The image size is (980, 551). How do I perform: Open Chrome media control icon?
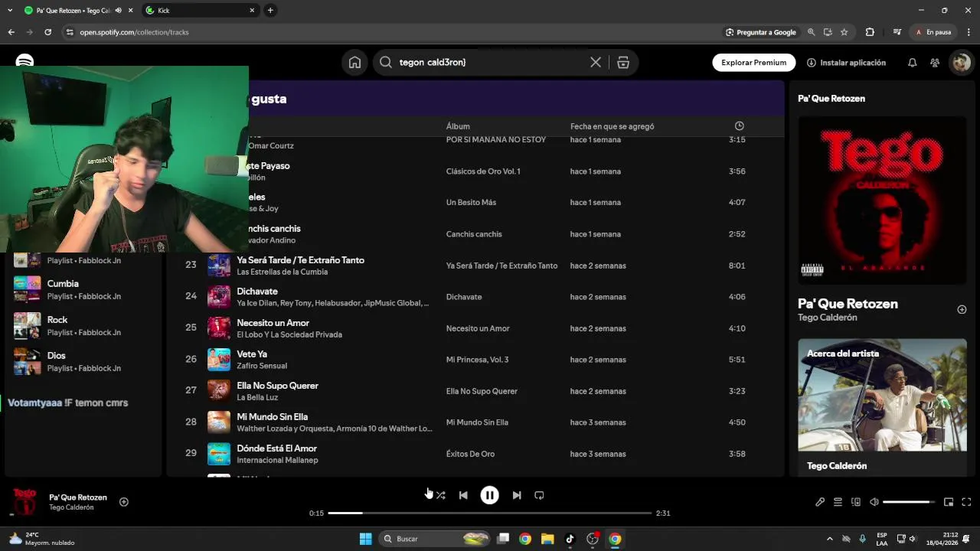[897, 32]
